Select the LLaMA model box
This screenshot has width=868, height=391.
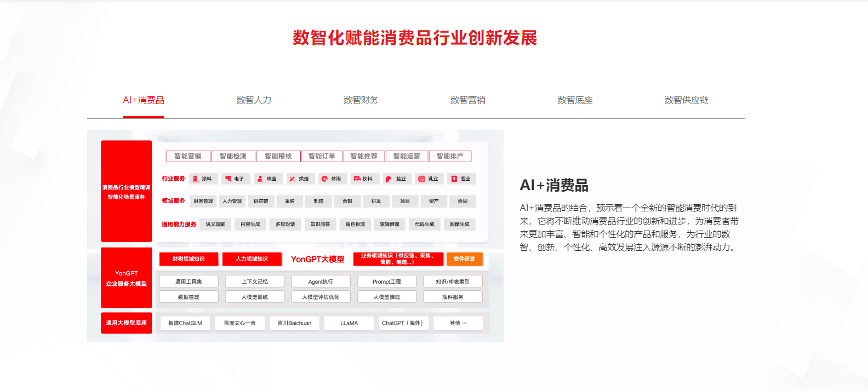click(349, 323)
